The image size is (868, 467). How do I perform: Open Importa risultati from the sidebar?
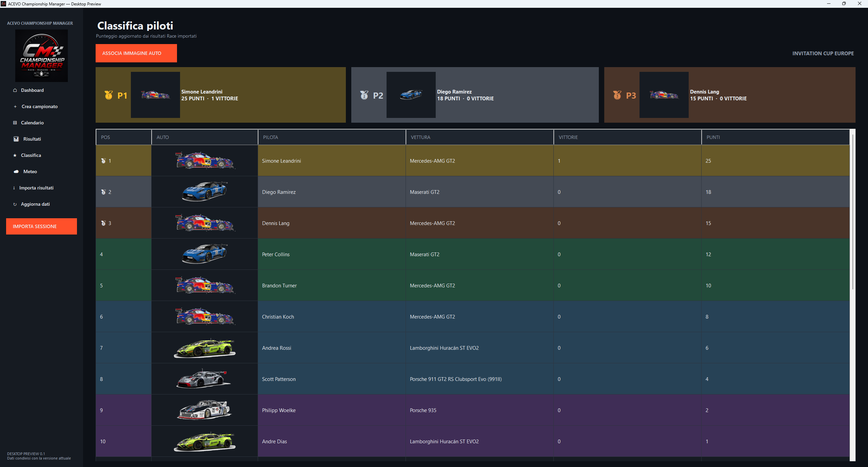click(x=36, y=188)
